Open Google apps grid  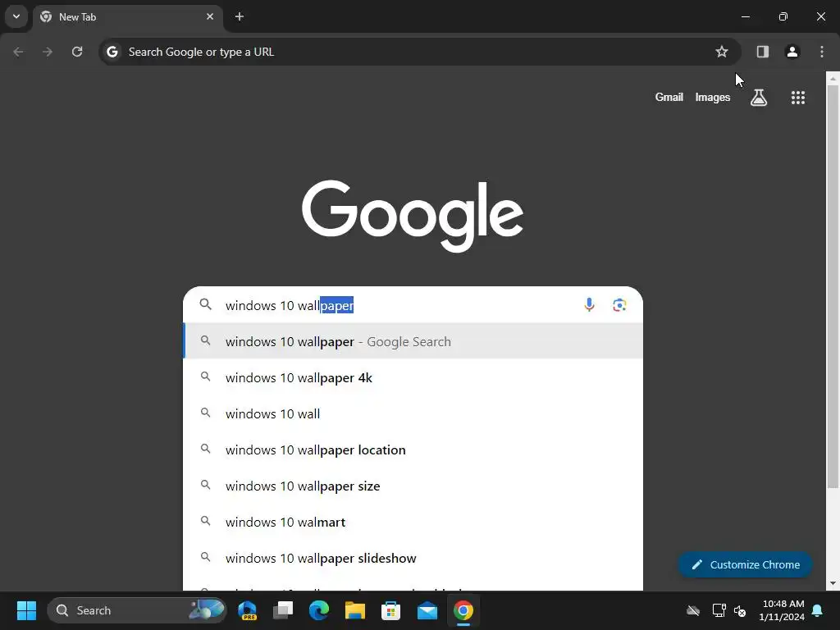[x=798, y=98]
